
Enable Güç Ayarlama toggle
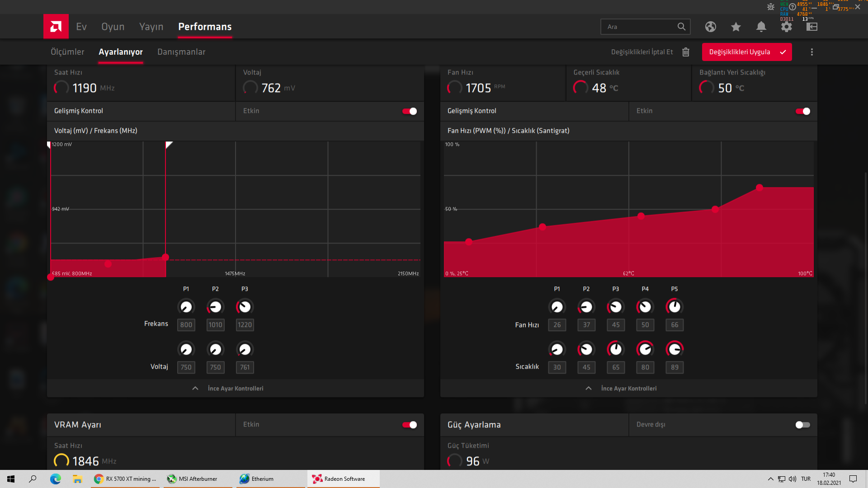point(802,425)
